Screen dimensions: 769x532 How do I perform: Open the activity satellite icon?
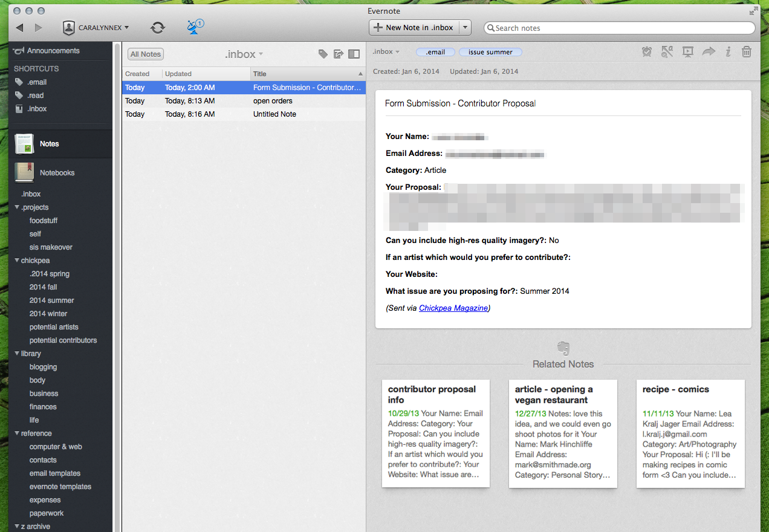click(195, 27)
